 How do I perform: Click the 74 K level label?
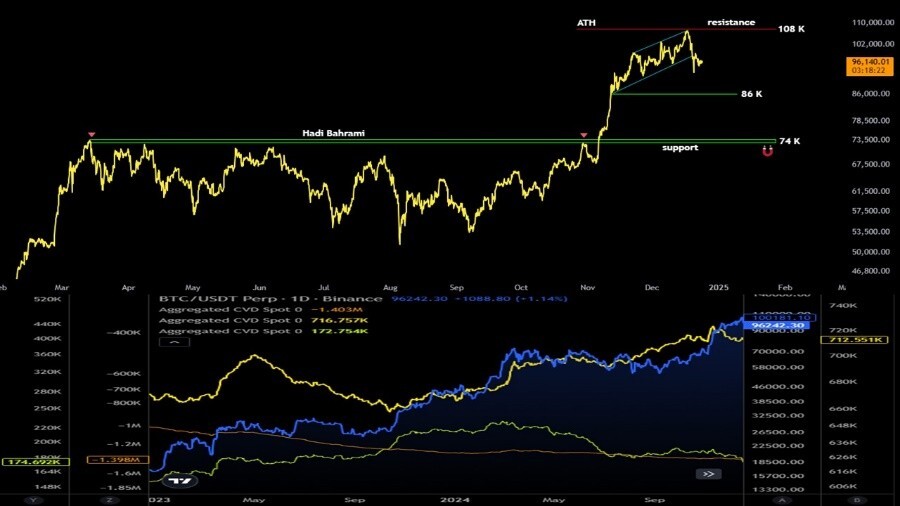789,141
